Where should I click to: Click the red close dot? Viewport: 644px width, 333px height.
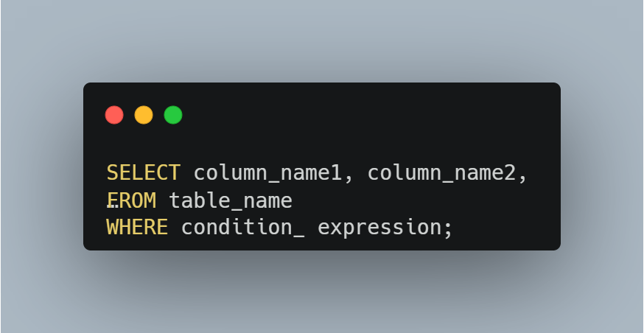tap(114, 115)
